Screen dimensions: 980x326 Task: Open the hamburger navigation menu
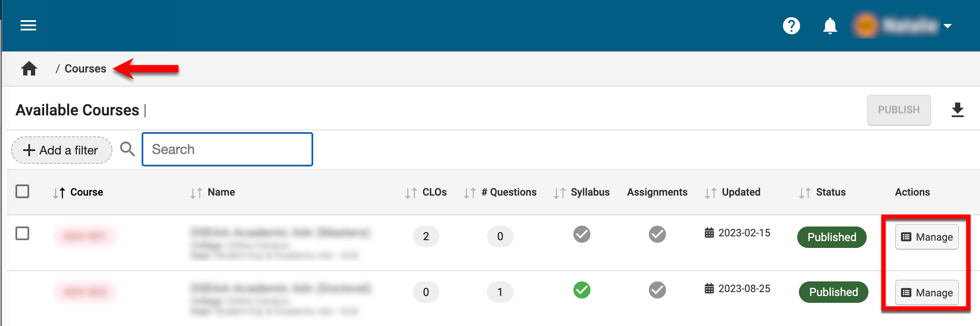28,26
